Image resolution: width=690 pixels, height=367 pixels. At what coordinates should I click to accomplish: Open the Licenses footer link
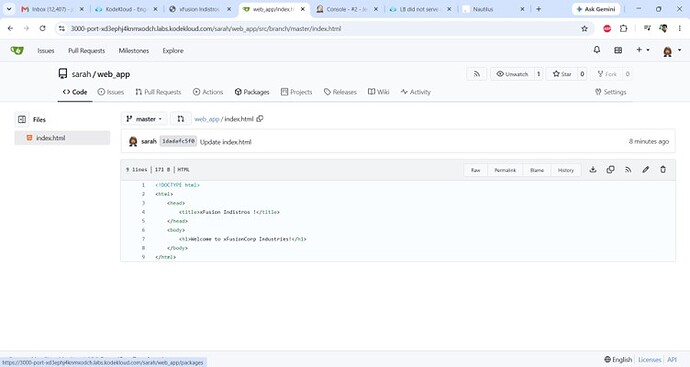click(x=650, y=360)
